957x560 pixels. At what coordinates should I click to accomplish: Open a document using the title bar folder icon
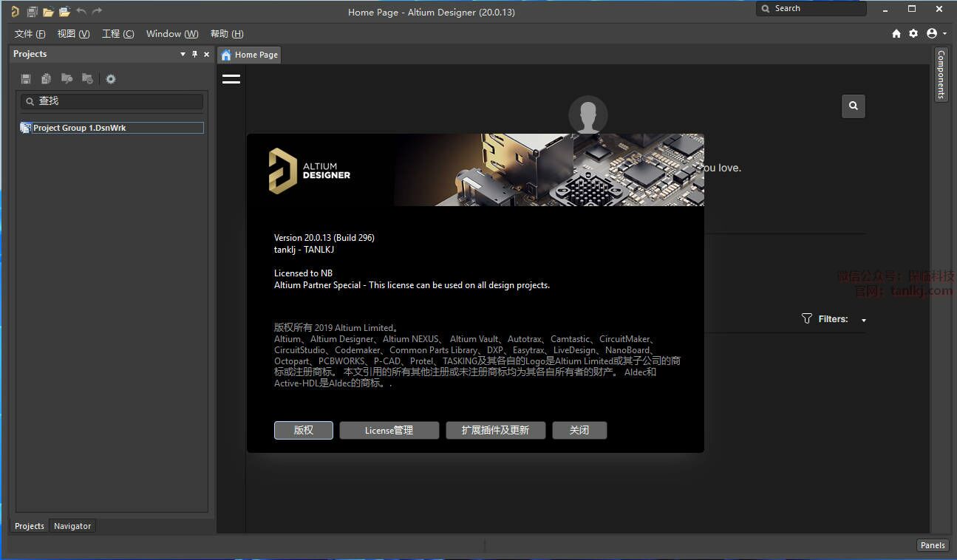[x=48, y=11]
